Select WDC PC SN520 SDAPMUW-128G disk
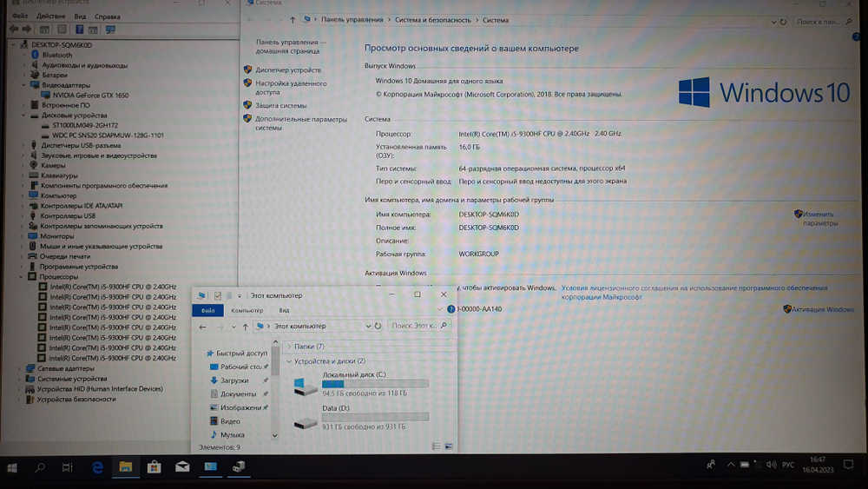This screenshot has height=489, width=868. (108, 135)
